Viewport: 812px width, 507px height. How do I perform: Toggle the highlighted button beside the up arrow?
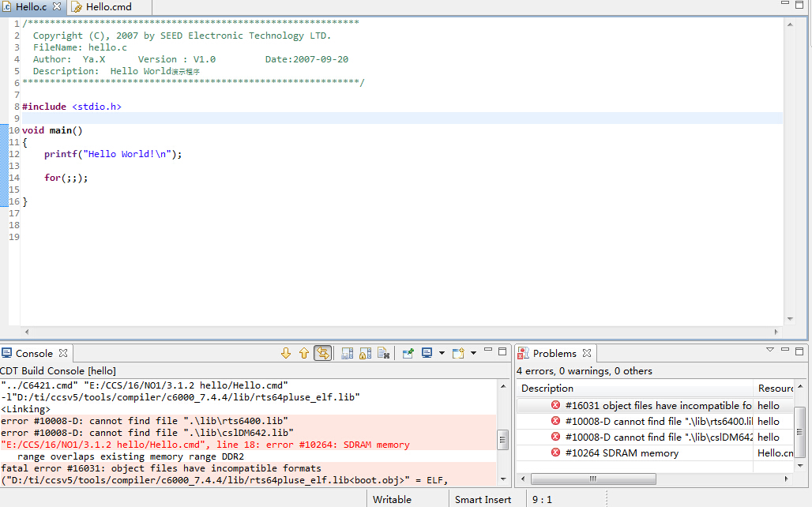click(323, 354)
